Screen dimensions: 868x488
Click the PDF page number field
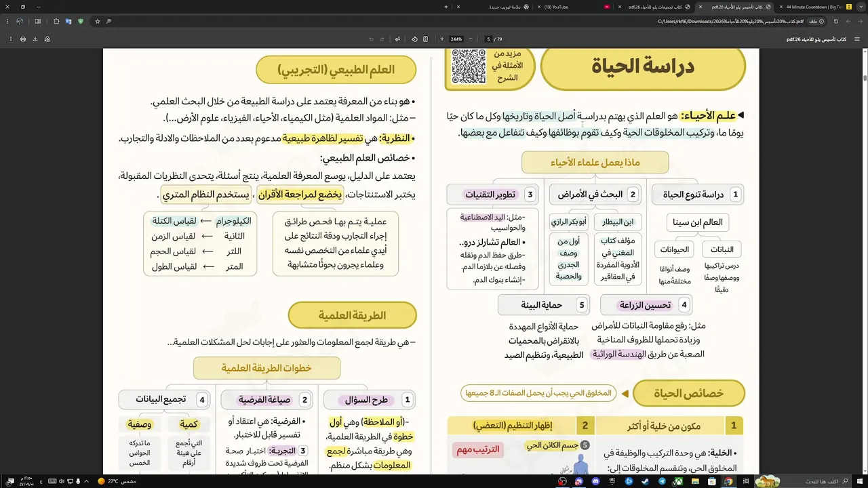click(x=488, y=39)
